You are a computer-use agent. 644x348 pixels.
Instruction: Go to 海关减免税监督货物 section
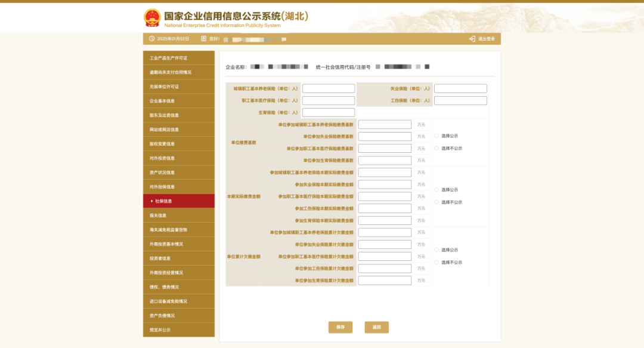coord(179,230)
